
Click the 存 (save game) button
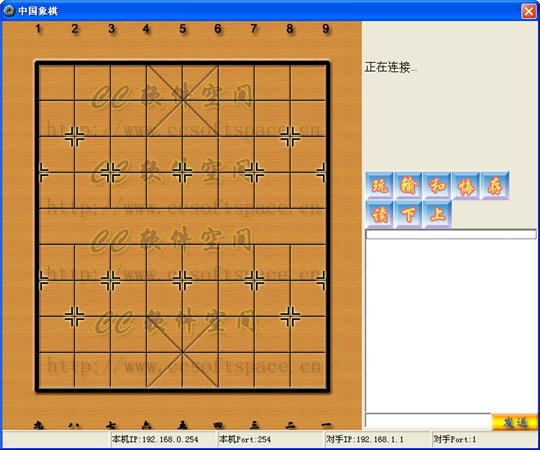(495, 186)
